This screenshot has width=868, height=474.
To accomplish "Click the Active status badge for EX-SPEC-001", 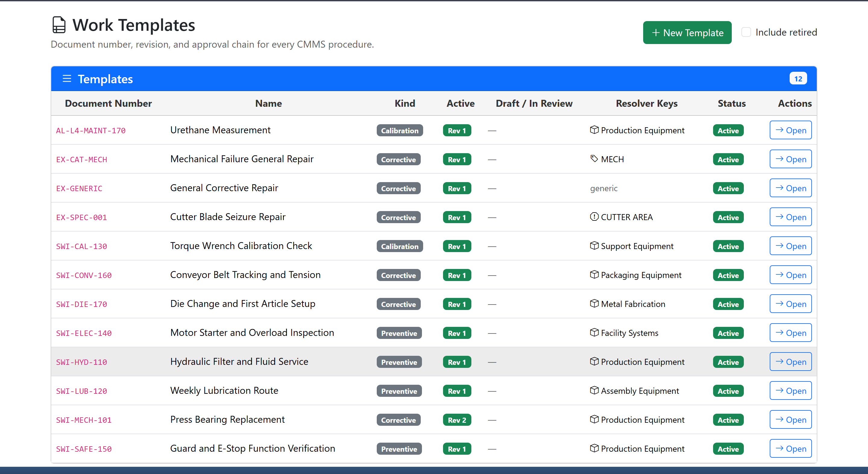I will click(x=728, y=217).
